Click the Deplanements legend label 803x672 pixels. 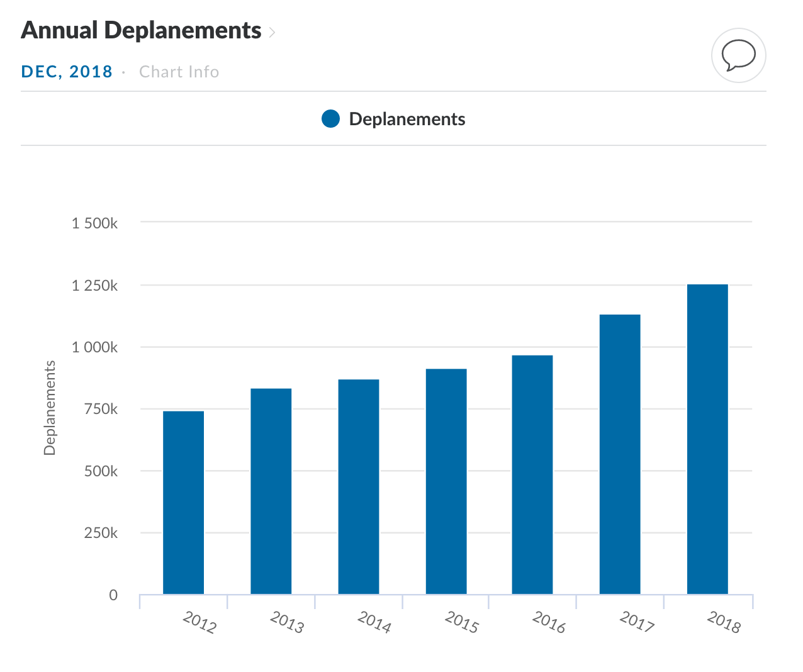[x=407, y=119]
